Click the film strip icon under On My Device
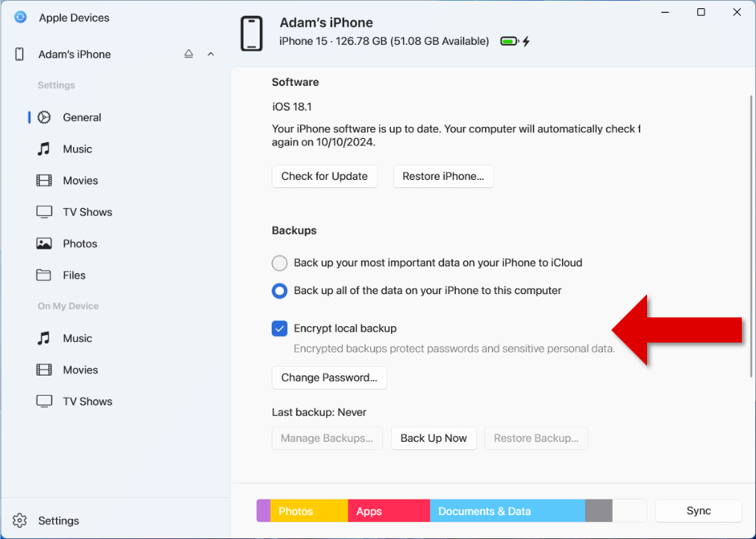The image size is (756, 539). click(44, 370)
